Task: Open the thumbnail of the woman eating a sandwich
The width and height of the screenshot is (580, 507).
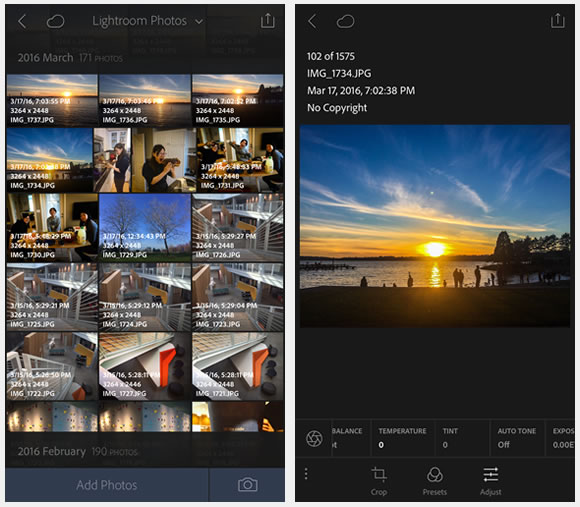Action: tap(163, 160)
